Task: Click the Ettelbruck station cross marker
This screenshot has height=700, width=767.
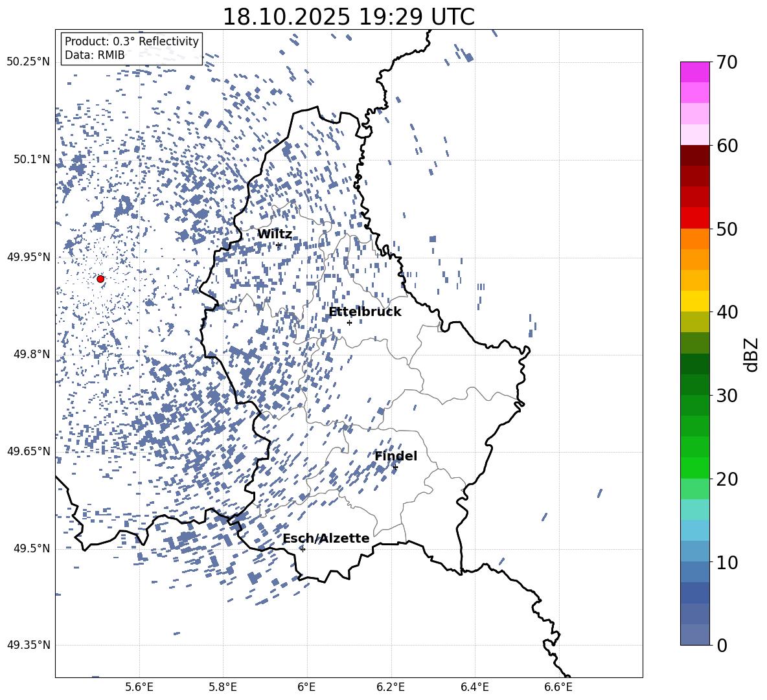Action: pos(349,322)
